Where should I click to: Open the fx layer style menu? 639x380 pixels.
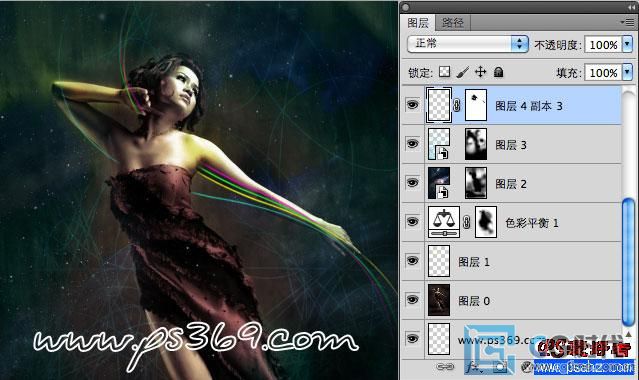pyautogui.click(x=474, y=367)
